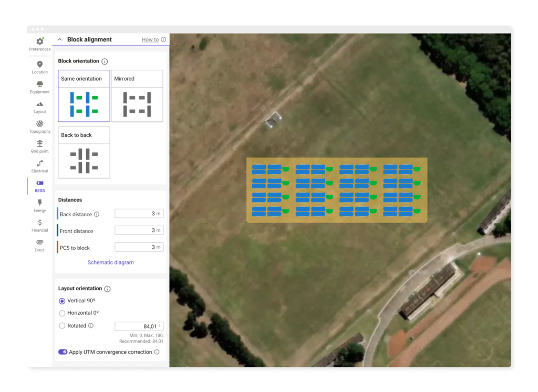Open the Electrical sidebar section
Viewport: 538px width, 392px height.
point(39,164)
